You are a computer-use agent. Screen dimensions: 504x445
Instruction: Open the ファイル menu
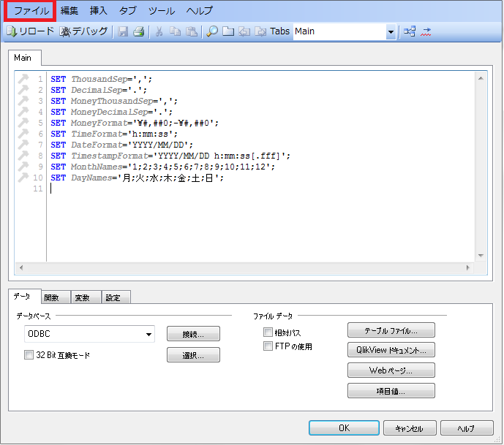coord(31,11)
